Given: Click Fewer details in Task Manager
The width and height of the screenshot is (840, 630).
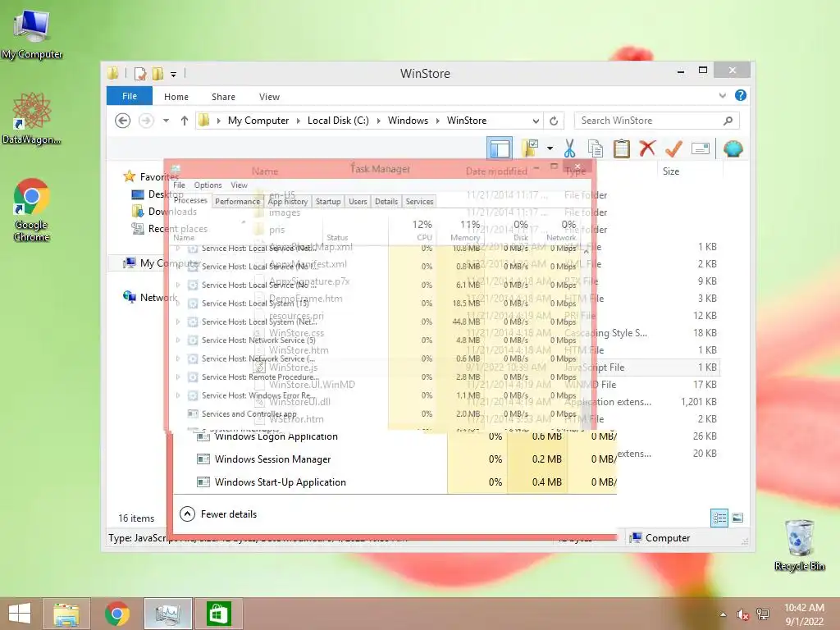Looking at the screenshot, I should (218, 514).
